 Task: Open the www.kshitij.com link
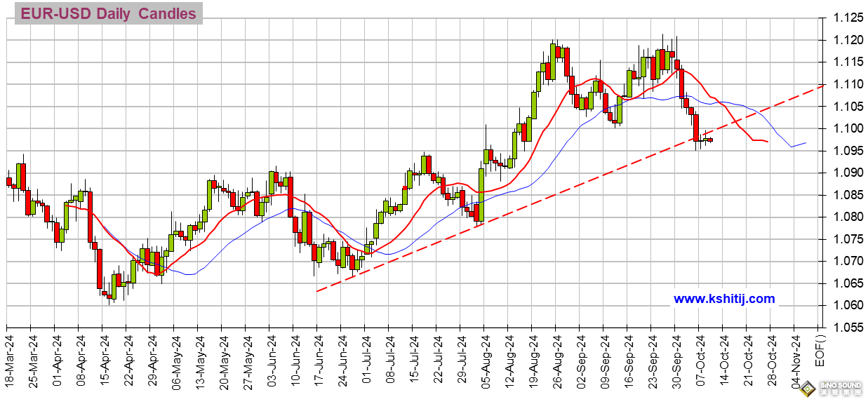(724, 299)
